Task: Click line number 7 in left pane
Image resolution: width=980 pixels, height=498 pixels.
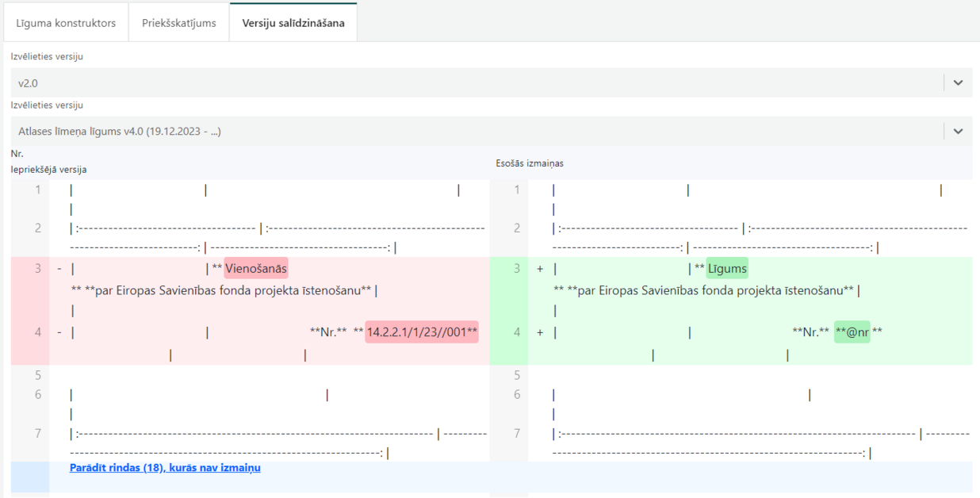Action: [x=37, y=433]
